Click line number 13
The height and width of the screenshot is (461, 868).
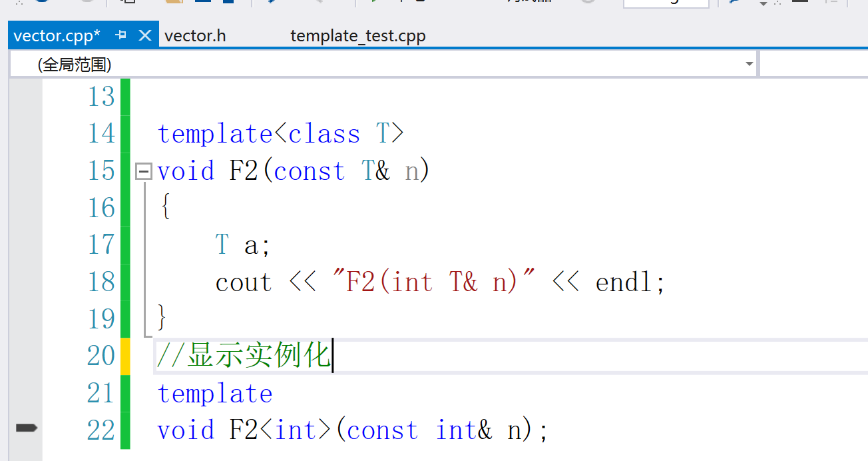[x=101, y=97]
